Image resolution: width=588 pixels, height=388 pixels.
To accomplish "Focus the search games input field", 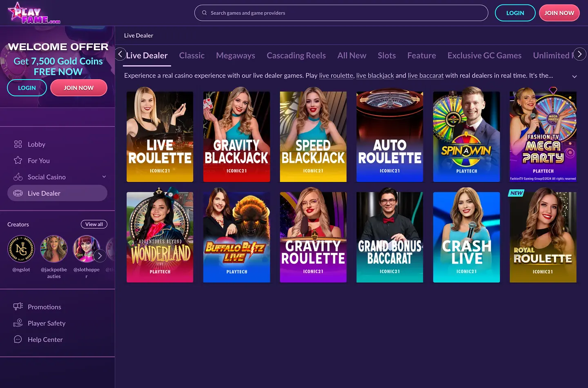I will pyautogui.click(x=341, y=13).
